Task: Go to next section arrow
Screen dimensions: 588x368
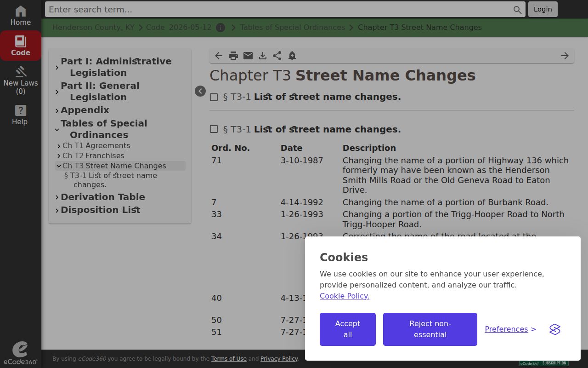Action: coord(565,56)
